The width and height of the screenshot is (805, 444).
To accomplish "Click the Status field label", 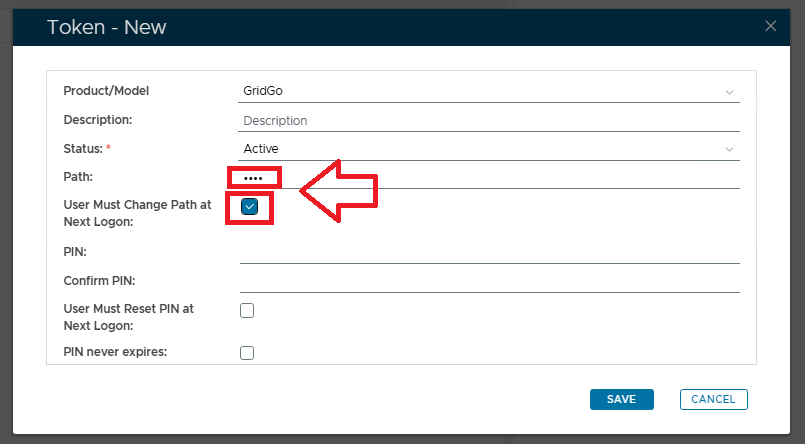I will (84, 149).
